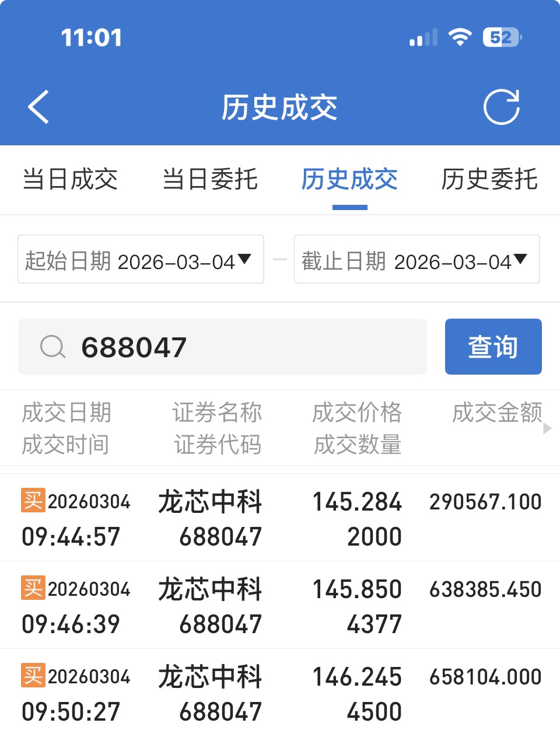560x730 pixels.
Task: Tap the quantity 2000
Action: (x=374, y=536)
